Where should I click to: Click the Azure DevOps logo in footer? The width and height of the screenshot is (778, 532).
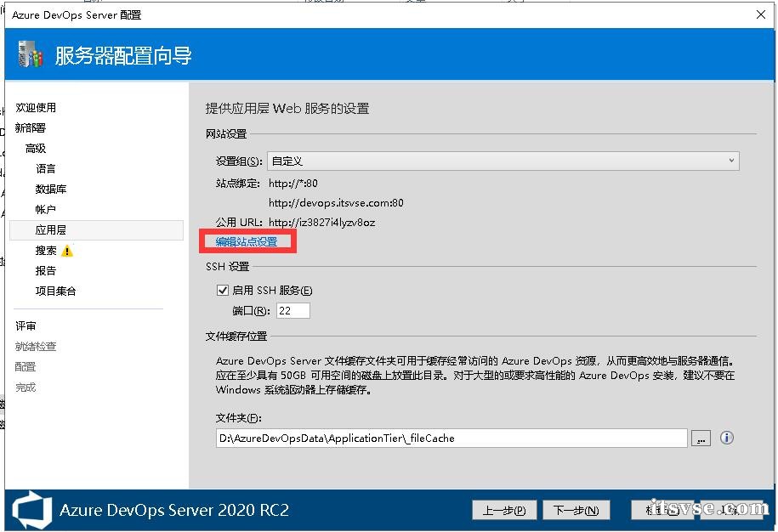click(31, 510)
